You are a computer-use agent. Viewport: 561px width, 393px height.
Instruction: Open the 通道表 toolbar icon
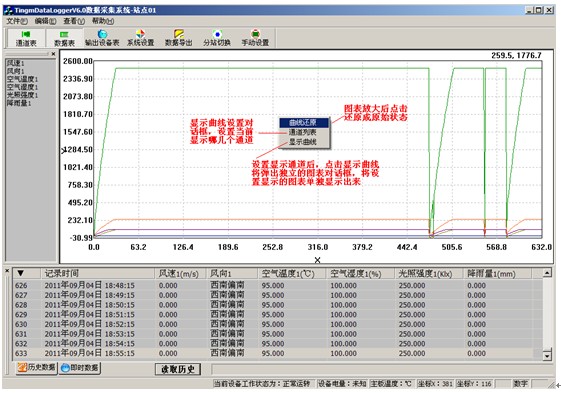tap(26, 38)
